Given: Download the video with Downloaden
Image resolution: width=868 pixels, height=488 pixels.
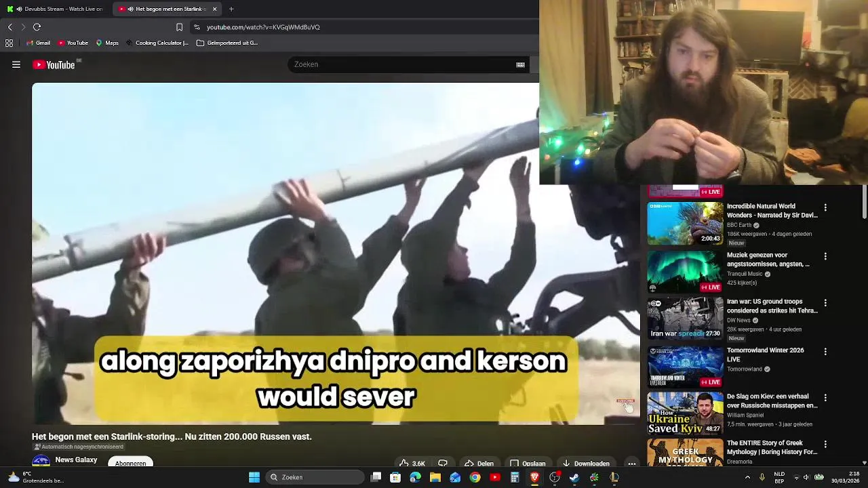Looking at the screenshot, I should click(586, 464).
